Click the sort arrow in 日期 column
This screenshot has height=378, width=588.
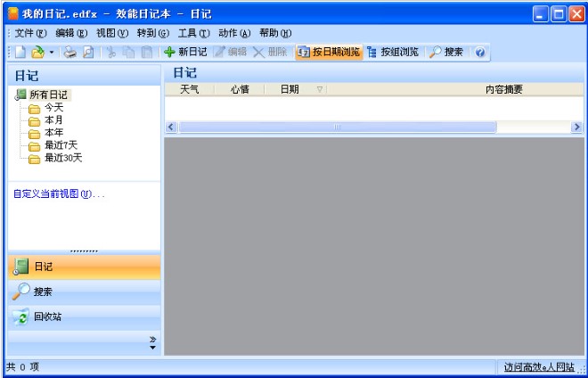click(x=320, y=89)
